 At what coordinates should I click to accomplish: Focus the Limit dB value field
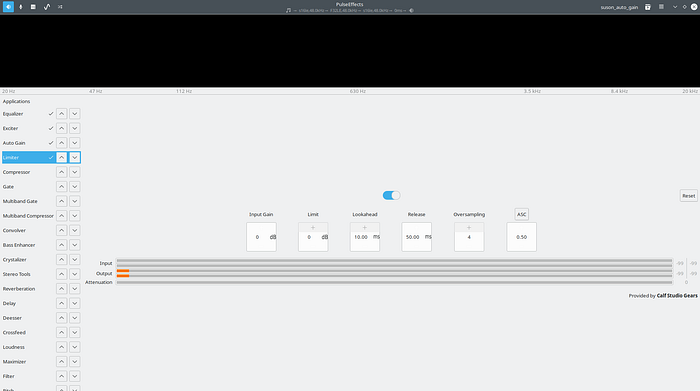(x=313, y=237)
